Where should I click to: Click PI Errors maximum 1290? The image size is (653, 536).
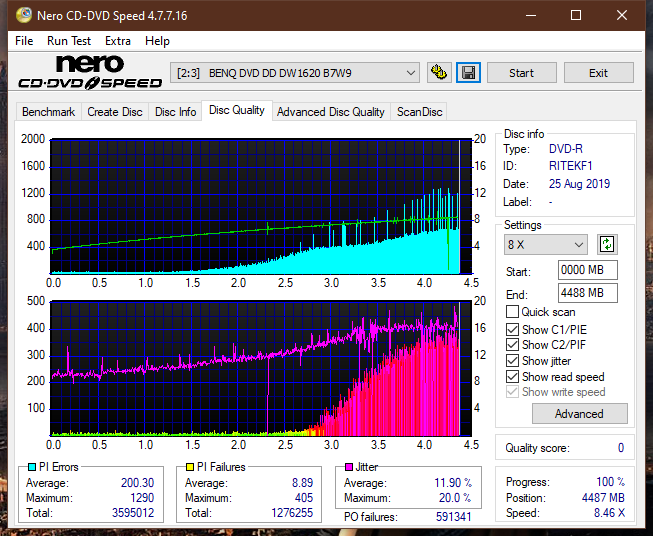(142, 498)
